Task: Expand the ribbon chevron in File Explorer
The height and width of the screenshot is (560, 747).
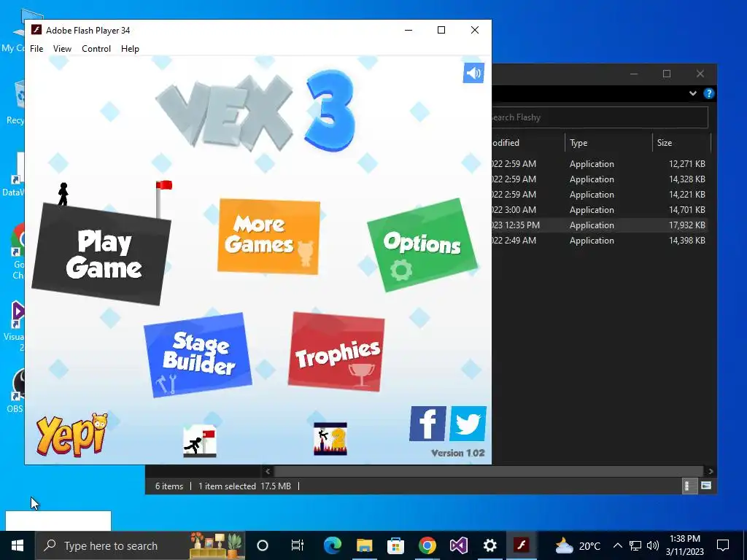Action: point(693,93)
